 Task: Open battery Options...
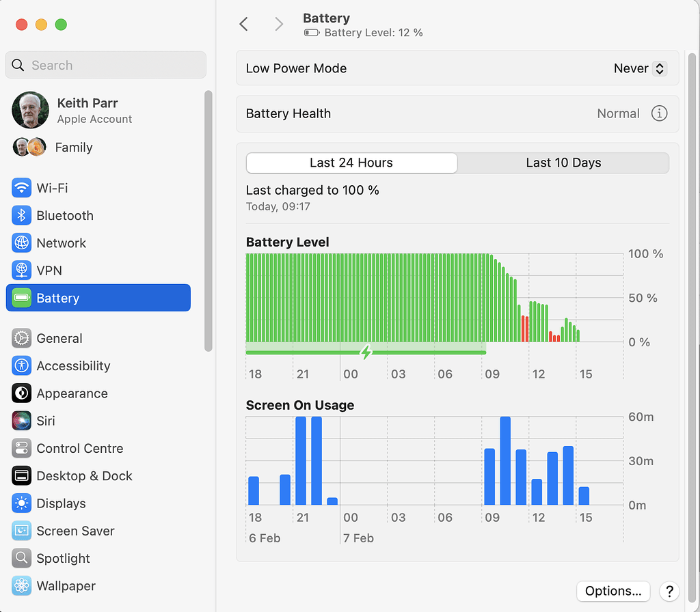[x=613, y=591]
